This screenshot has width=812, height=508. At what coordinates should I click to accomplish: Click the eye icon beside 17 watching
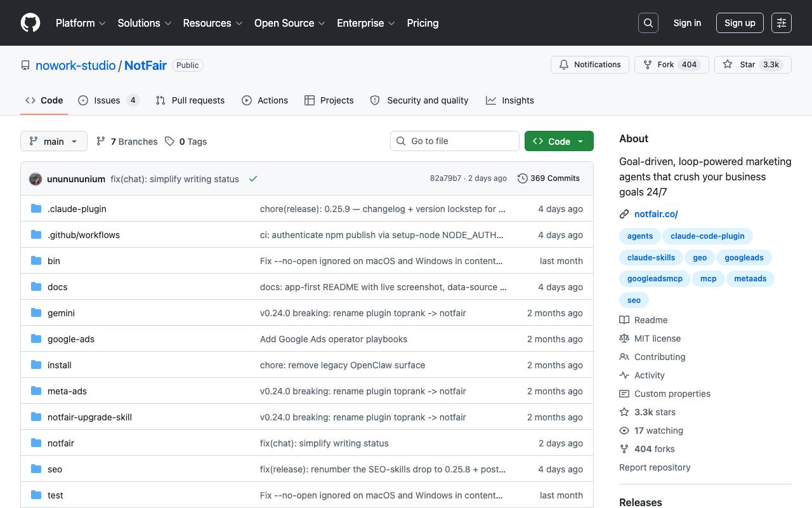point(624,431)
